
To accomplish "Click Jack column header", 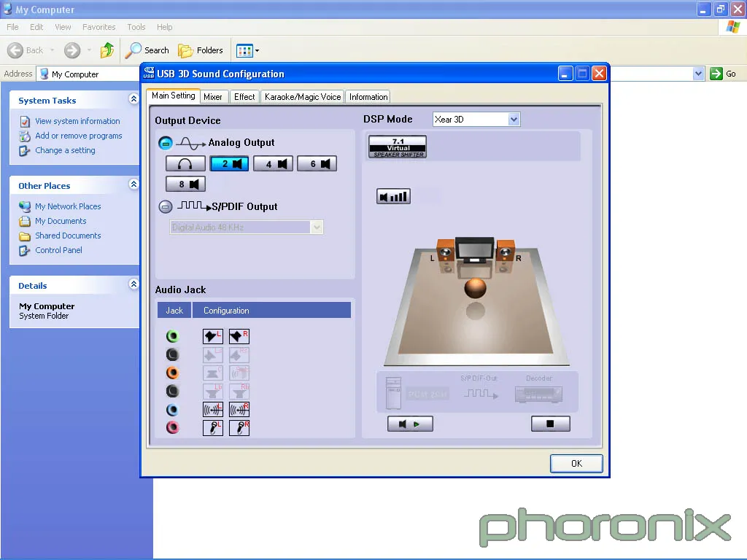I will (x=174, y=310).
